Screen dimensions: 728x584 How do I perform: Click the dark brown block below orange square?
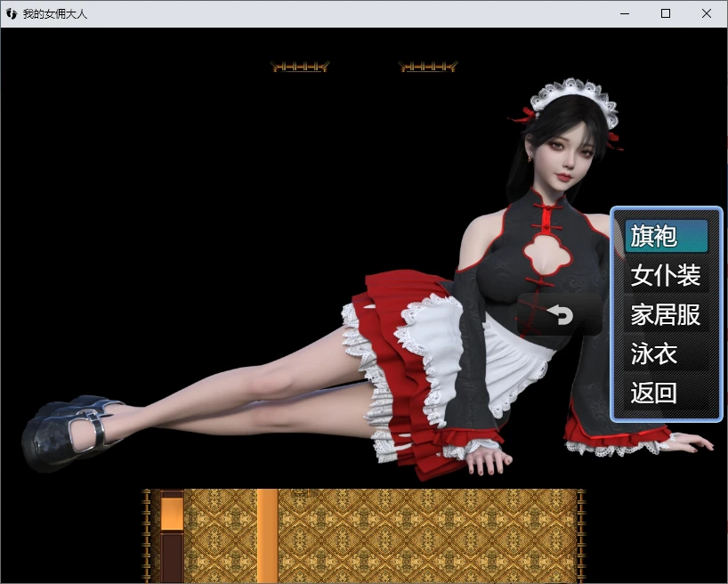click(172, 557)
